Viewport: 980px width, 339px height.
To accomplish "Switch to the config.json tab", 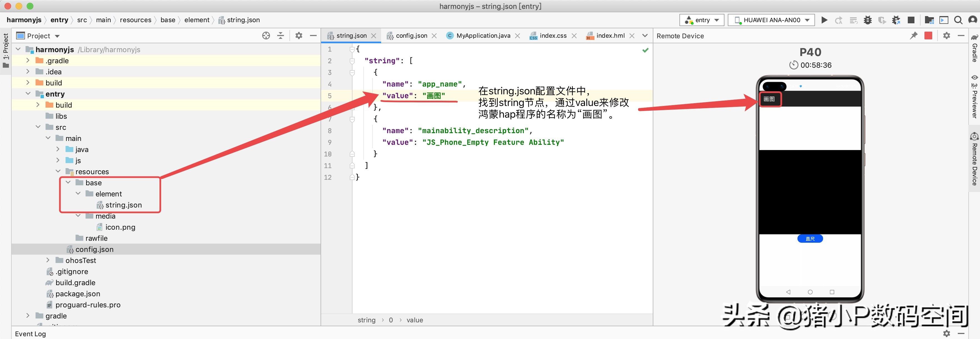I will coord(411,36).
